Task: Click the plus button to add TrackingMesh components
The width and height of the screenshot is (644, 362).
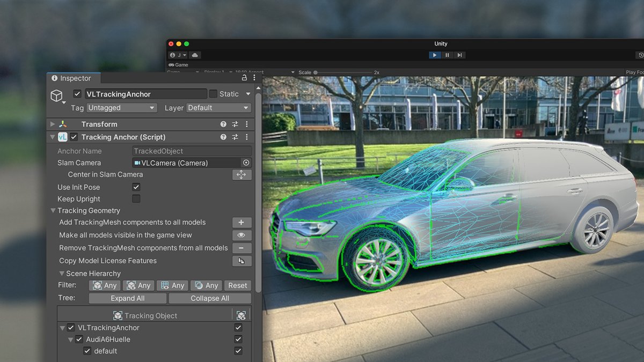Action: [x=241, y=223]
